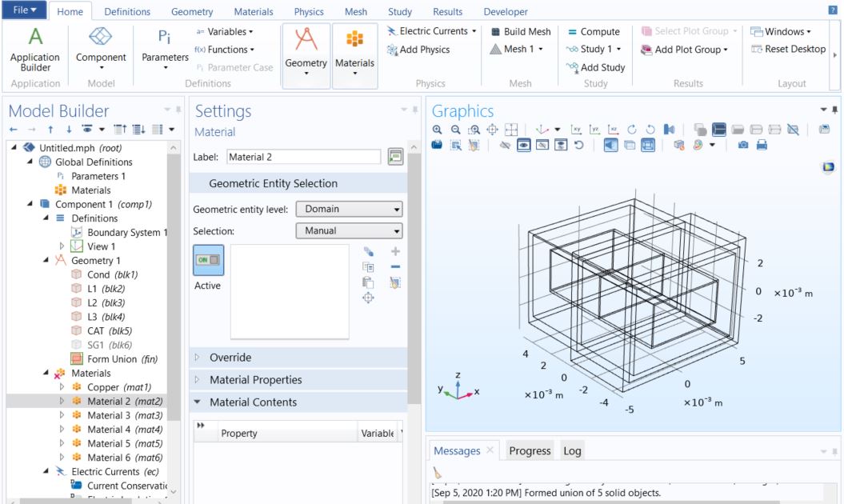The image size is (844, 504).
Task: Open the Log tab
Action: 572,451
